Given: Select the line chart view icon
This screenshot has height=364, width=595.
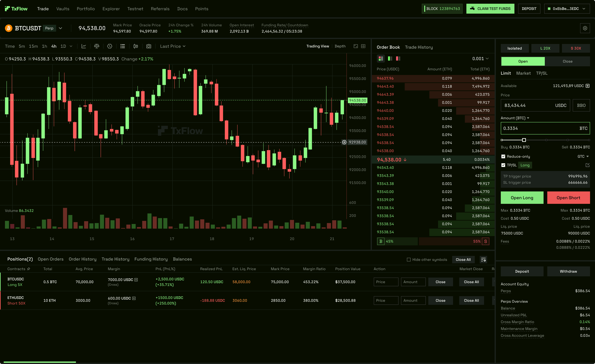Looking at the screenshot, I should pos(84,46).
